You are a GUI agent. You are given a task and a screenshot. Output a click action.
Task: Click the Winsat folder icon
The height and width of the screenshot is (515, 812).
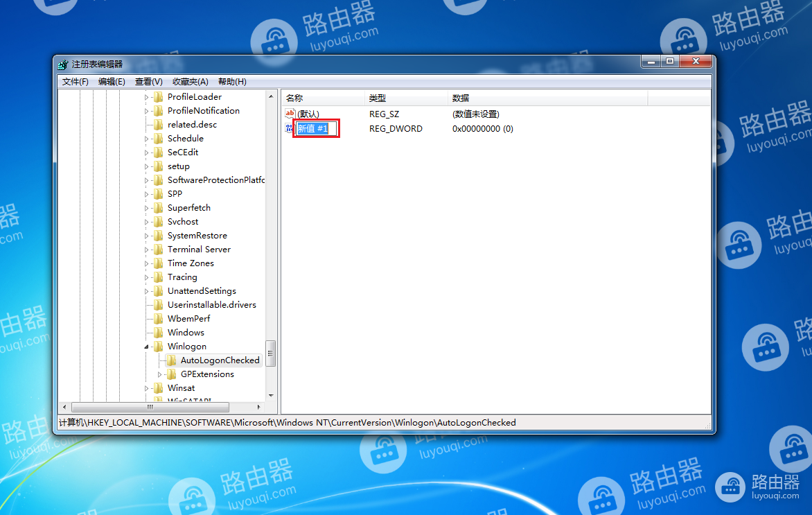pyautogui.click(x=159, y=388)
